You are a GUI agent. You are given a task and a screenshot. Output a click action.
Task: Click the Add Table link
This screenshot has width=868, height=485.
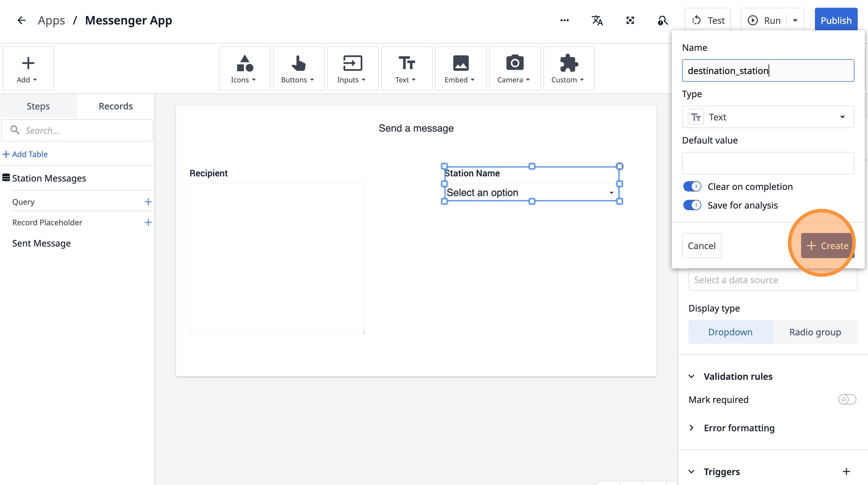[x=25, y=154]
